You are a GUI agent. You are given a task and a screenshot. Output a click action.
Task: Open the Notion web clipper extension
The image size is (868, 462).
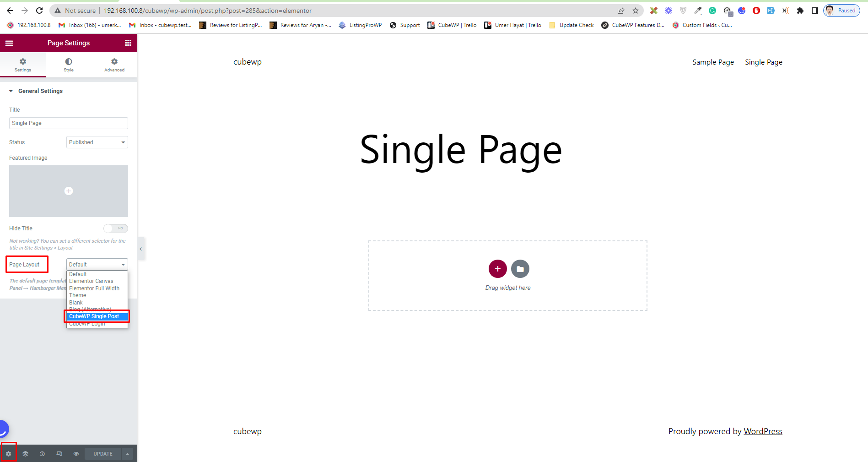tap(786, 11)
